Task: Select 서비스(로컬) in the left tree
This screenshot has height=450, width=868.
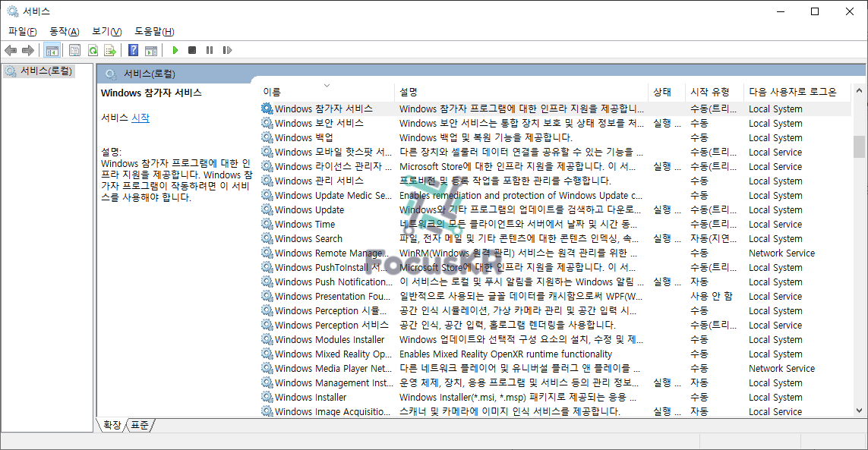Action: (x=46, y=71)
